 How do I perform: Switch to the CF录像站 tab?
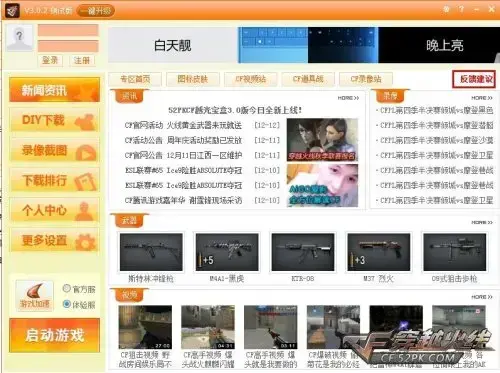[366, 79]
